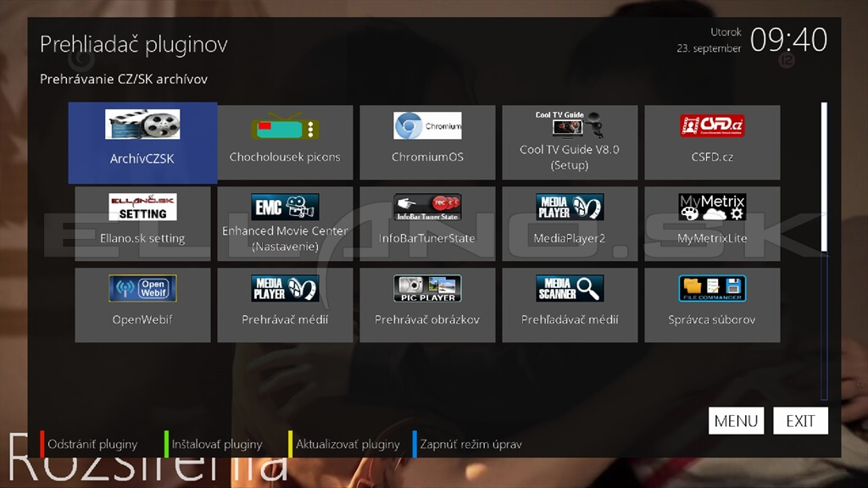Click 'Enhanced Movie Center (Nastavenie)' label
868x488 pixels.
[285, 238]
